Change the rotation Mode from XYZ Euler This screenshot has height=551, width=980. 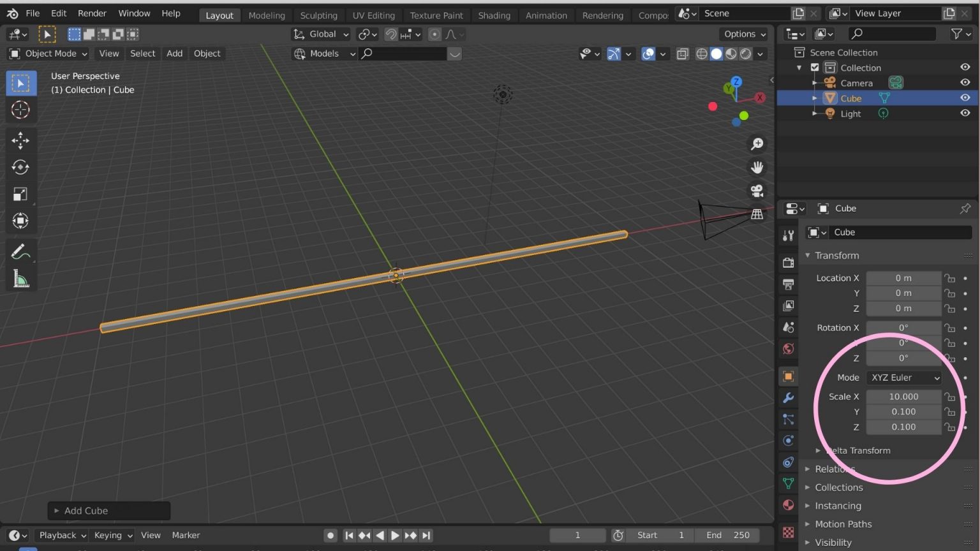903,377
